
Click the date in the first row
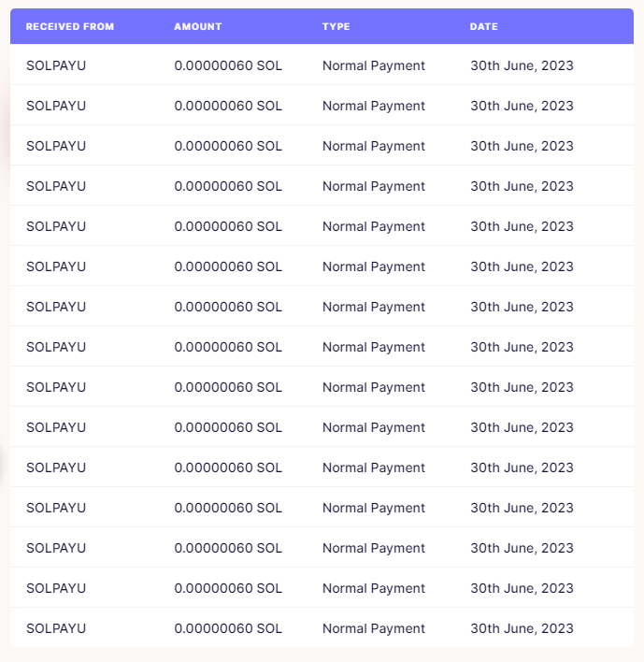click(x=522, y=65)
